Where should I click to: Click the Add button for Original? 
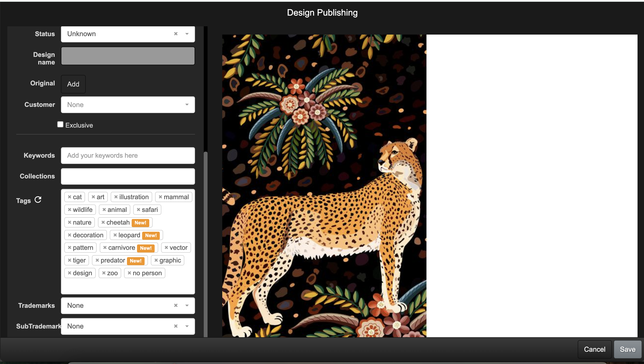click(73, 84)
